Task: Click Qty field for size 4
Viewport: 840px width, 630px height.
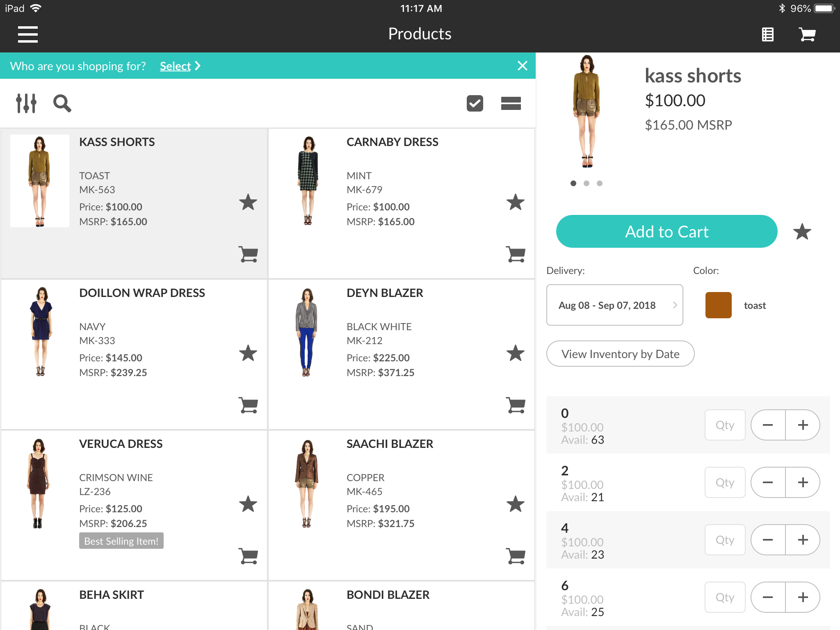Action: pyautogui.click(x=725, y=540)
